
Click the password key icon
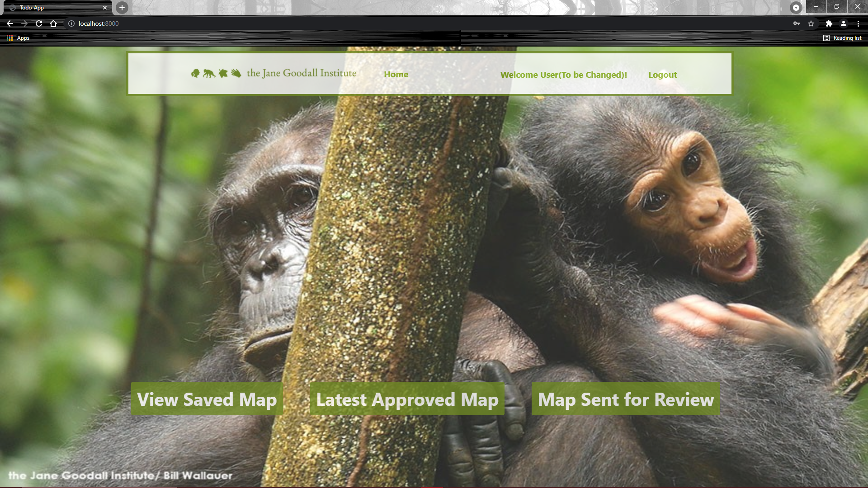click(796, 23)
